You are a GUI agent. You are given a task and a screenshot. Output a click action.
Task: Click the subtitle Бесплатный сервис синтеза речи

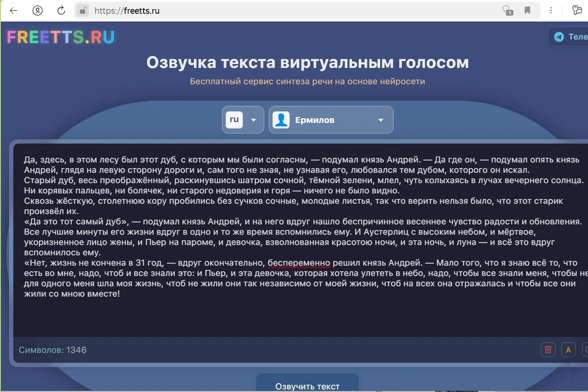coord(307,81)
